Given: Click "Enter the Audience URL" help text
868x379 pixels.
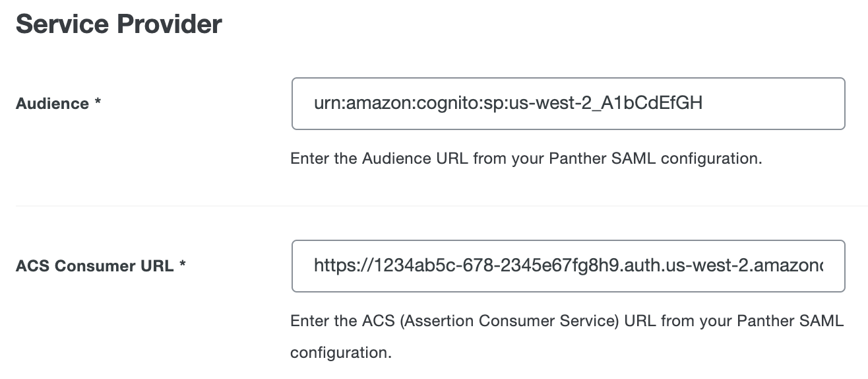Looking at the screenshot, I should point(379,159).
